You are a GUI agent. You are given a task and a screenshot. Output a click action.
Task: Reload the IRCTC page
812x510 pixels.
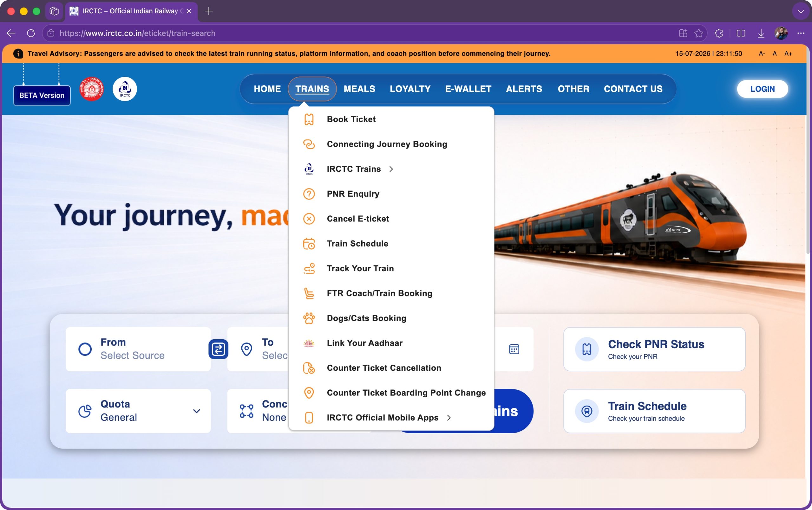31,33
